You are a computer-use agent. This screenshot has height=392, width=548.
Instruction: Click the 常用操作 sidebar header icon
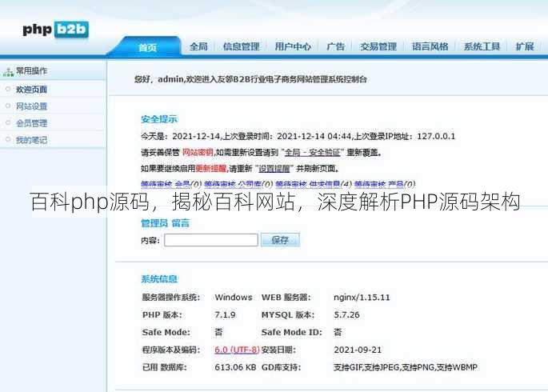point(8,72)
